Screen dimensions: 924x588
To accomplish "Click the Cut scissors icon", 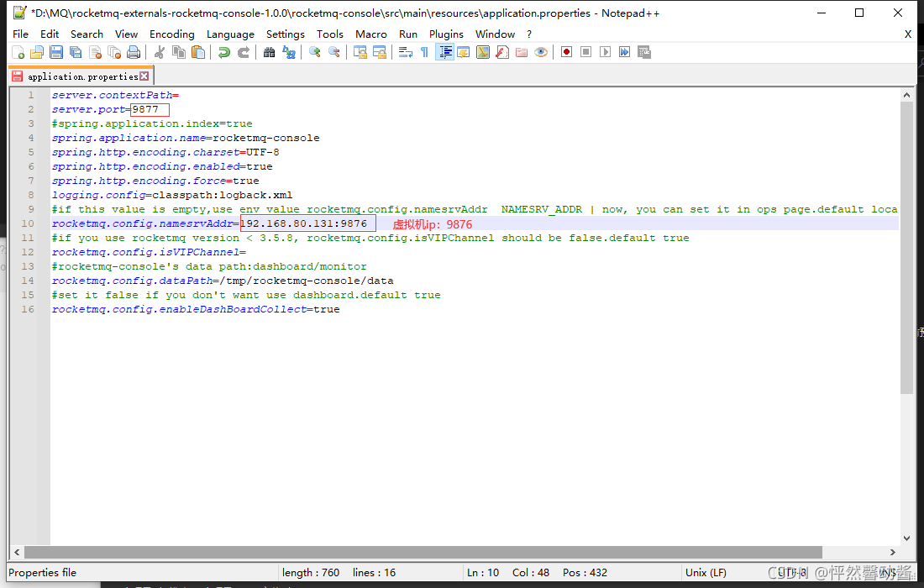I will (x=159, y=52).
